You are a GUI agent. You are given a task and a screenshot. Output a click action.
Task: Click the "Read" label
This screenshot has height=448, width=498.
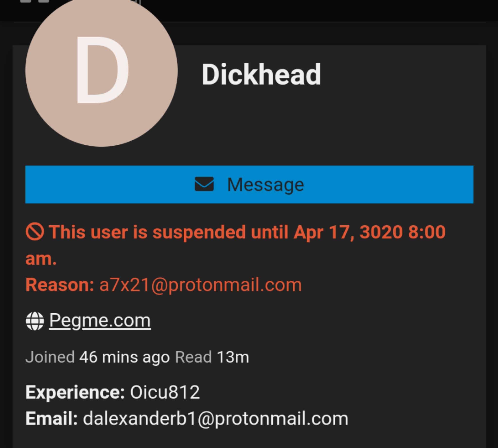[x=193, y=357]
